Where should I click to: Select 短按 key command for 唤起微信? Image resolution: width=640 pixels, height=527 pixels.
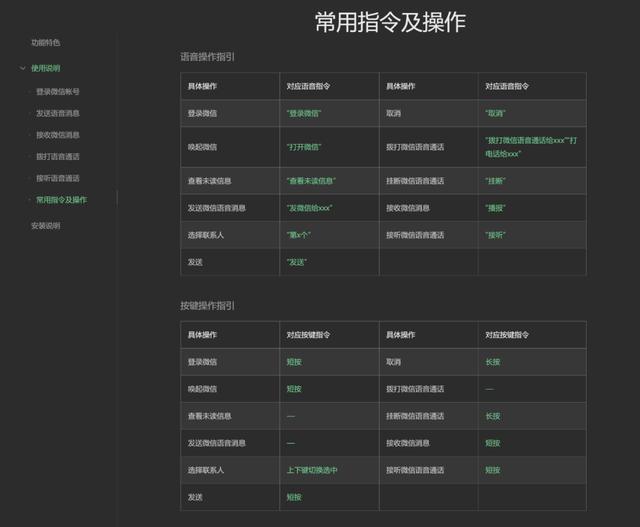(294, 389)
